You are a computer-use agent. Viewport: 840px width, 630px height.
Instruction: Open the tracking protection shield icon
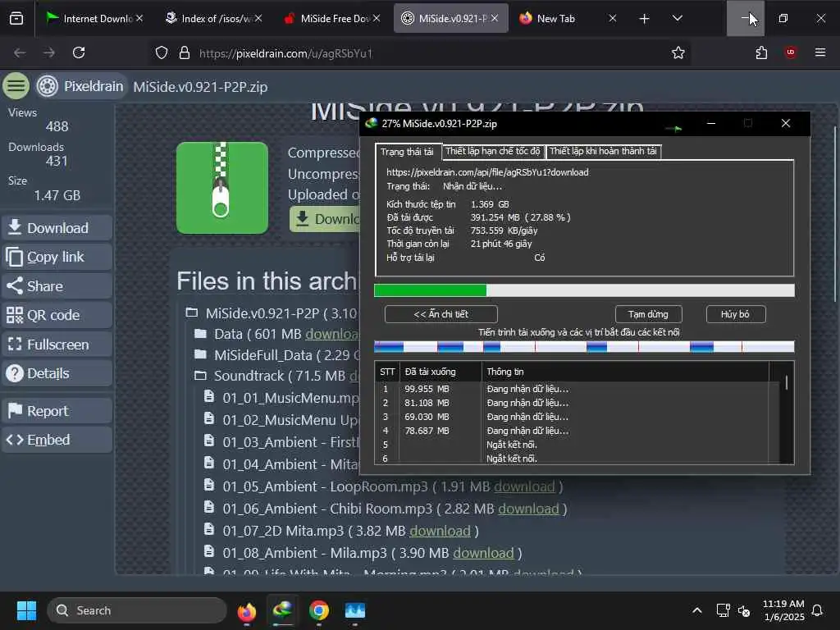click(162, 52)
